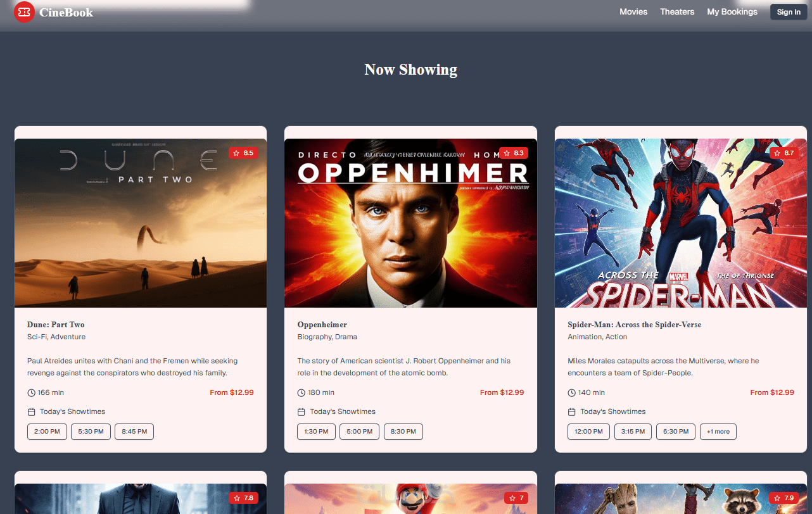This screenshot has height=514, width=812.
Task: Click the Oppenheimer "From $12.99" price
Action: click(x=502, y=392)
